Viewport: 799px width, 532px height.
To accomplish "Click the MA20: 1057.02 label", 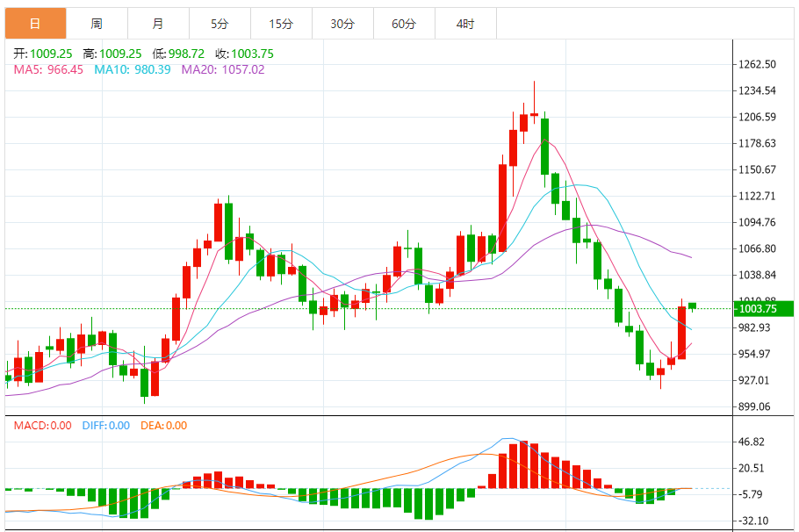I will 223,70.
